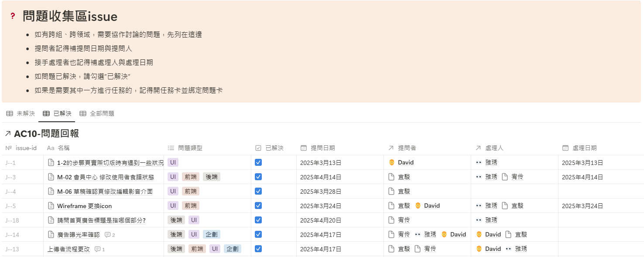Viewport: 644px width, 257px height.
Task: Click the arrow icon beside AC10-問題回報
Action: 8,134
